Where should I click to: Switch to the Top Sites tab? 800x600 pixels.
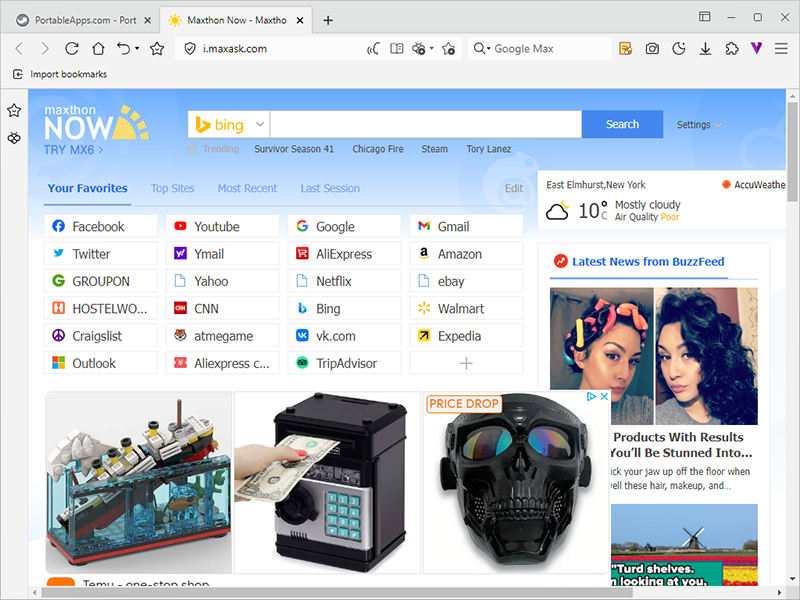172,188
